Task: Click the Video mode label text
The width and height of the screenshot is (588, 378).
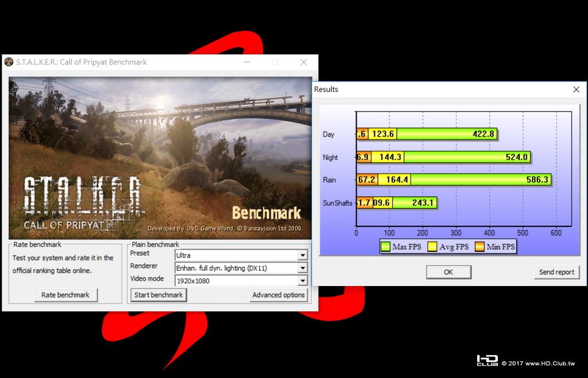Action: [x=147, y=279]
